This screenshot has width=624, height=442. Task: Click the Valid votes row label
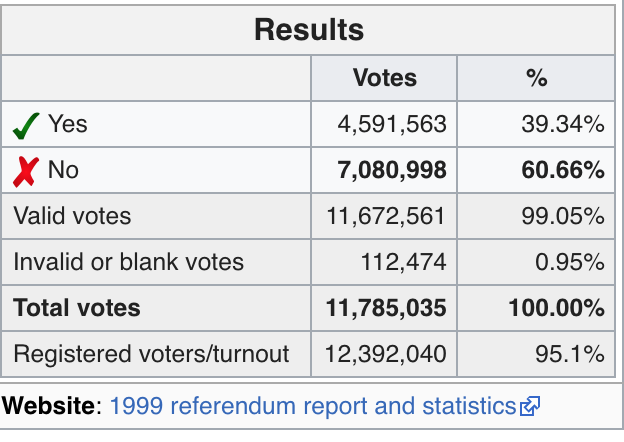point(72,216)
